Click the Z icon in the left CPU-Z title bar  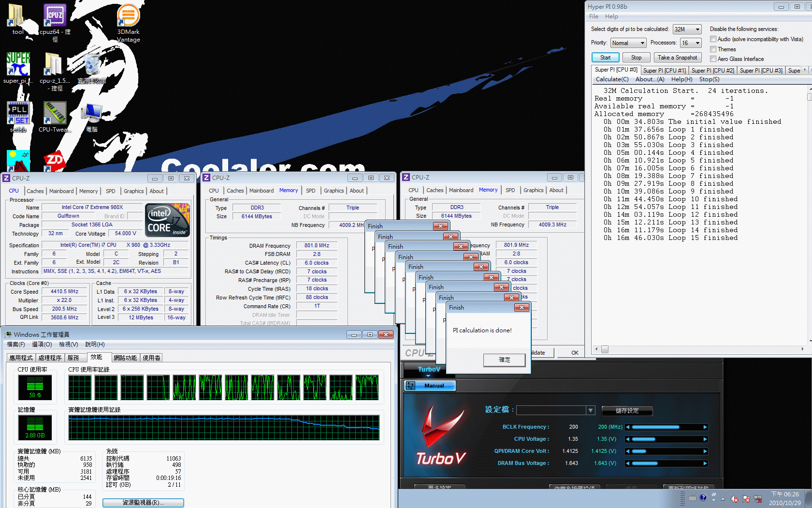pyautogui.click(x=6, y=178)
